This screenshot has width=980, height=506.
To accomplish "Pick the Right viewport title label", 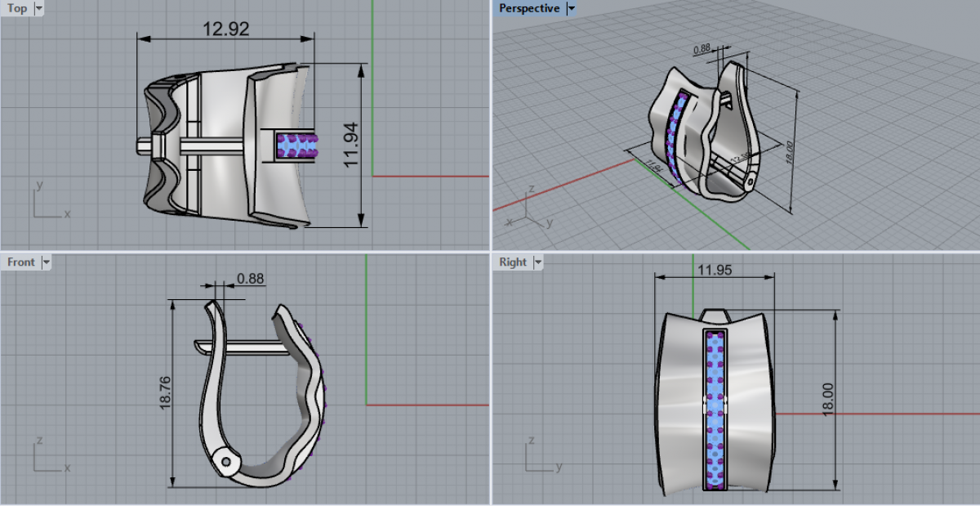I will (x=513, y=262).
